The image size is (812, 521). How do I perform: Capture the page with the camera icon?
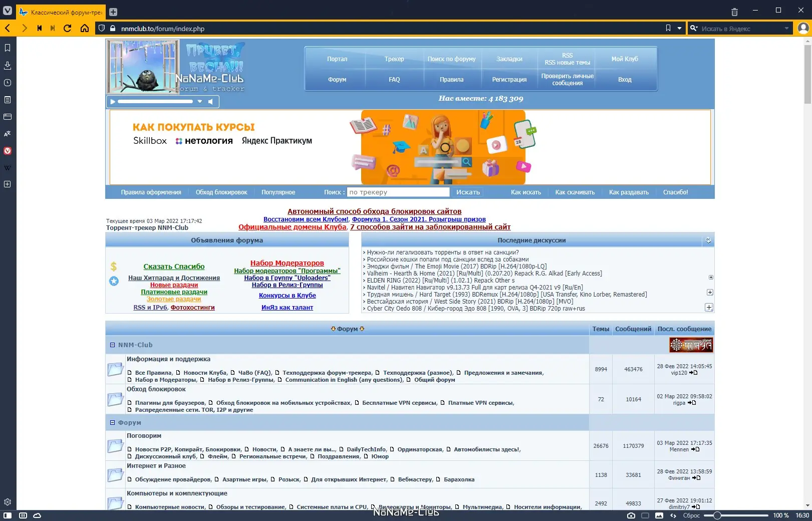click(631, 515)
